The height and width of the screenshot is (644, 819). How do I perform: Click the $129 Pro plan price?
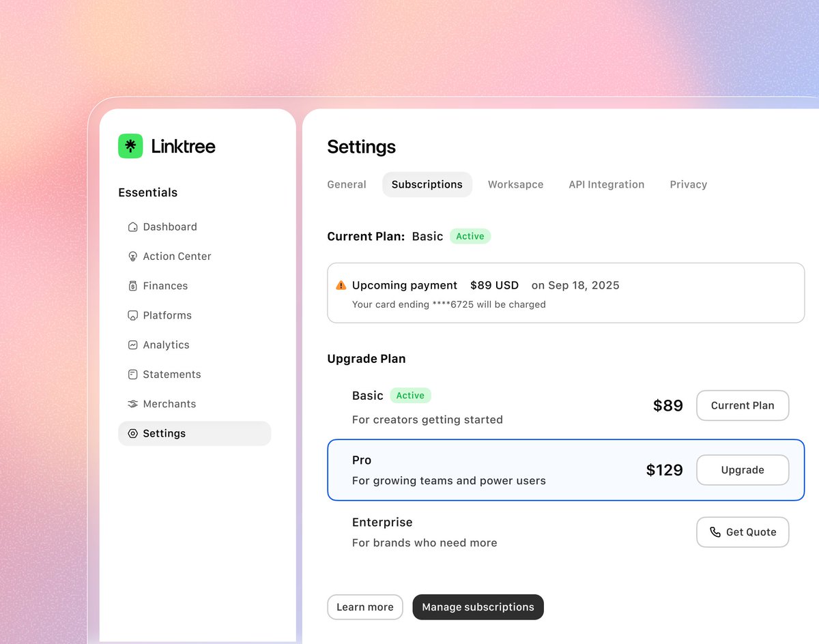click(665, 470)
